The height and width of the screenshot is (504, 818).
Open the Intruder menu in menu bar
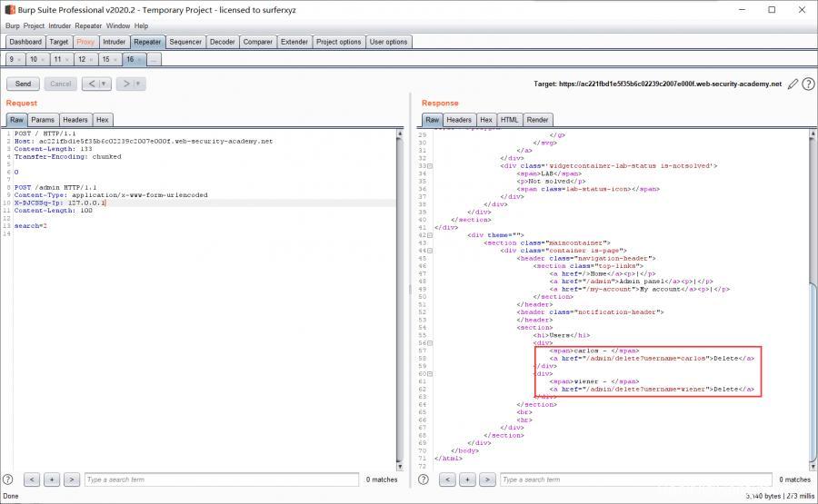coord(60,25)
